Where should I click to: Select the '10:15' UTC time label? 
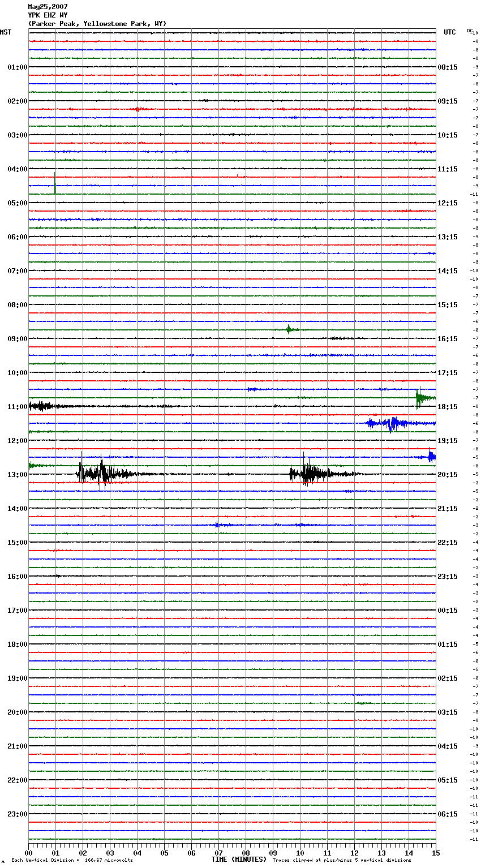pyautogui.click(x=448, y=135)
